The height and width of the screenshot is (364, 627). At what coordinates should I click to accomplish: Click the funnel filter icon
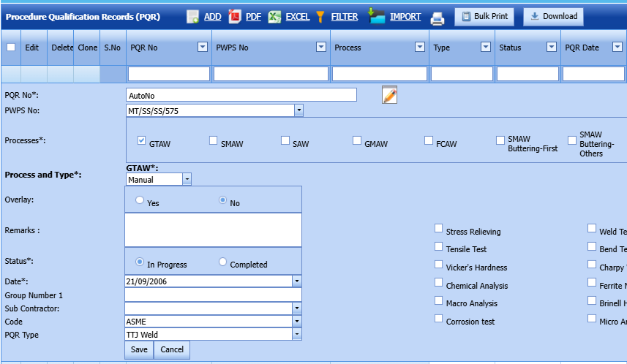[320, 17]
